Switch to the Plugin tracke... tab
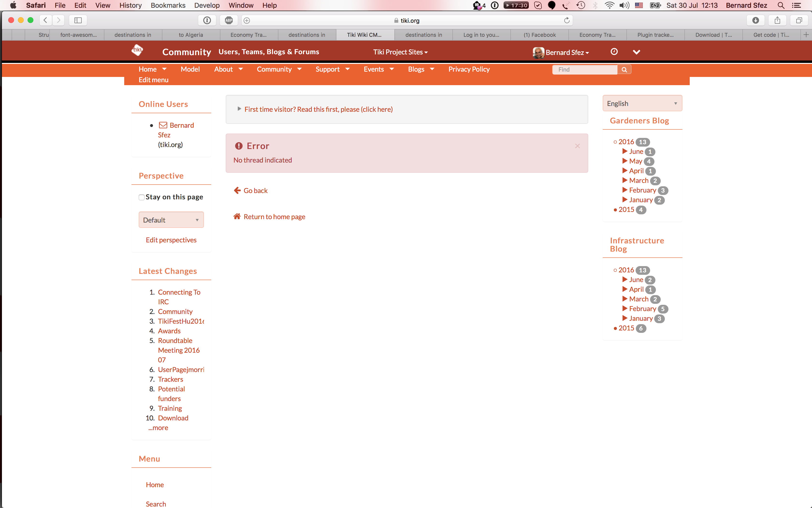This screenshot has width=812, height=508. coord(655,35)
